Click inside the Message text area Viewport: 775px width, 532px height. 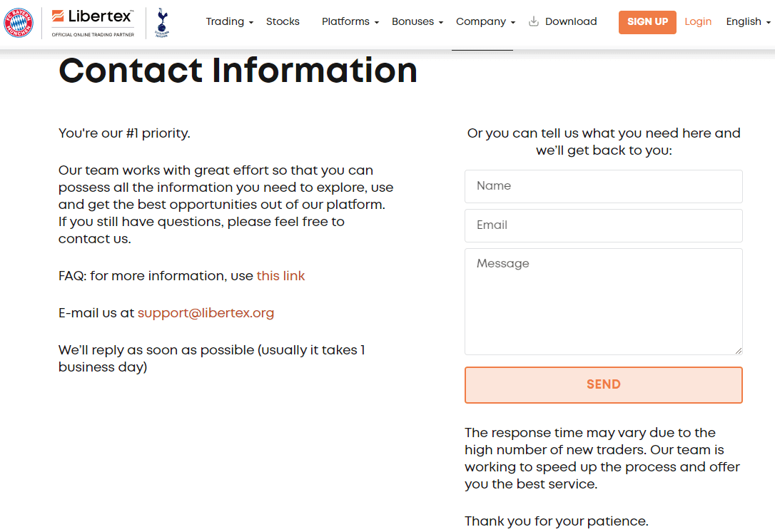[604, 302]
